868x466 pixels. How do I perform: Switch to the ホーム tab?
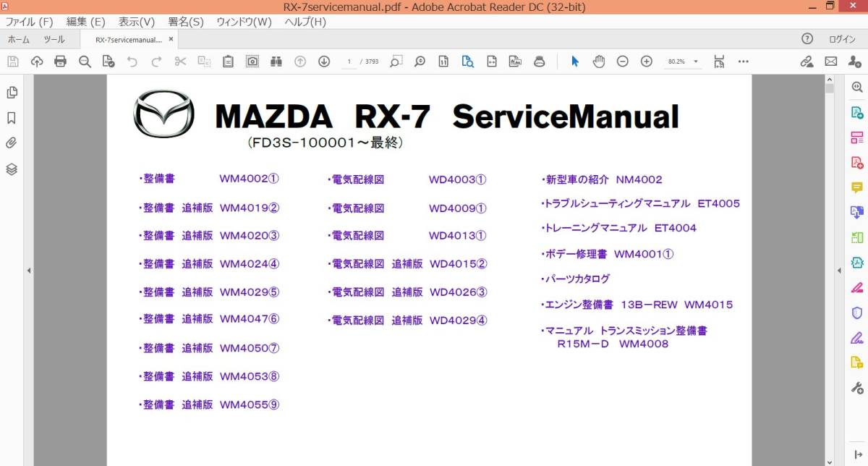pos(18,39)
